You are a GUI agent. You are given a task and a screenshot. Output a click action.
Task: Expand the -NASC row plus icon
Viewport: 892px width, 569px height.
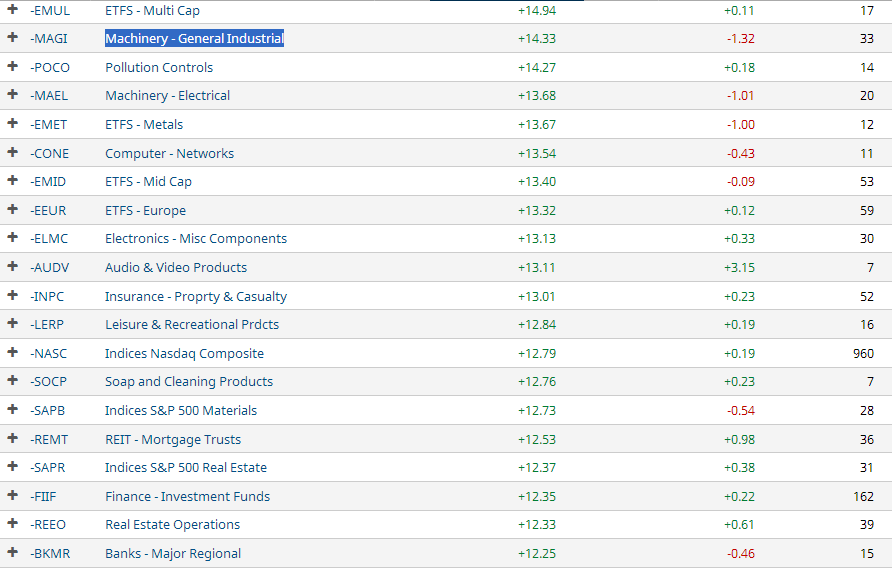click(12, 352)
